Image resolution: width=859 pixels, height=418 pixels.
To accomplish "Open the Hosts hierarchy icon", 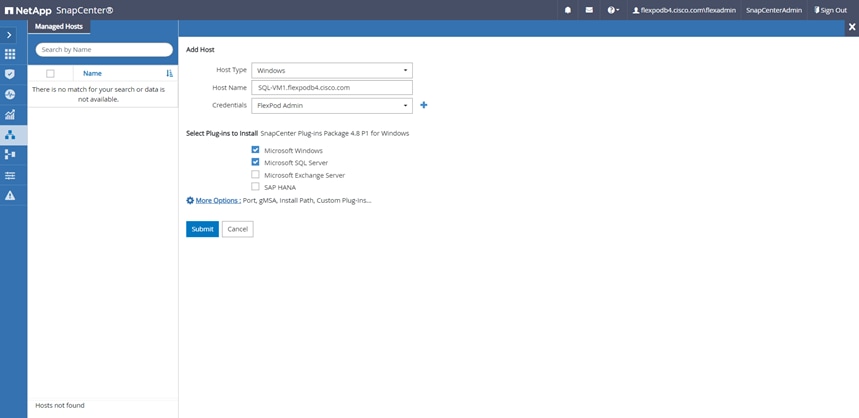I will (x=9, y=135).
